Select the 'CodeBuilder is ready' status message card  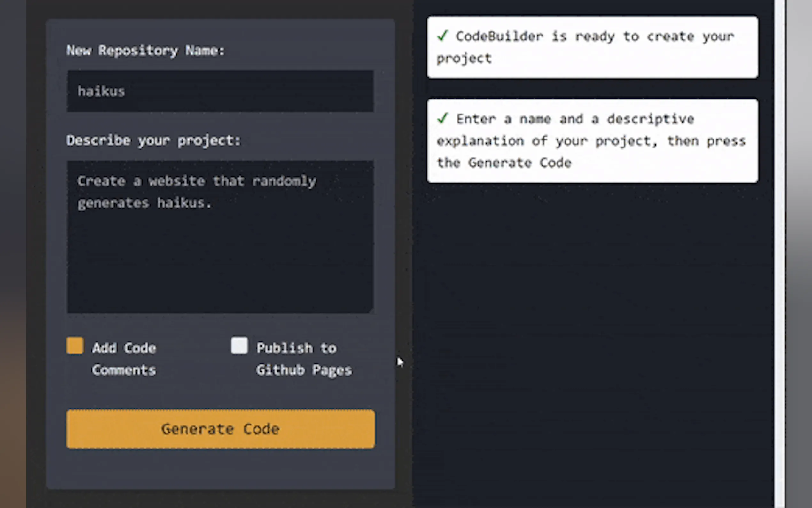tap(592, 47)
